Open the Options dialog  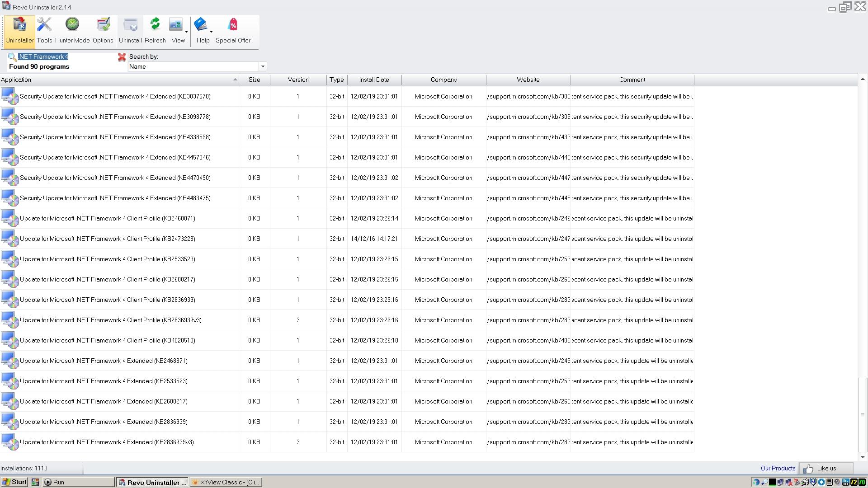point(103,31)
